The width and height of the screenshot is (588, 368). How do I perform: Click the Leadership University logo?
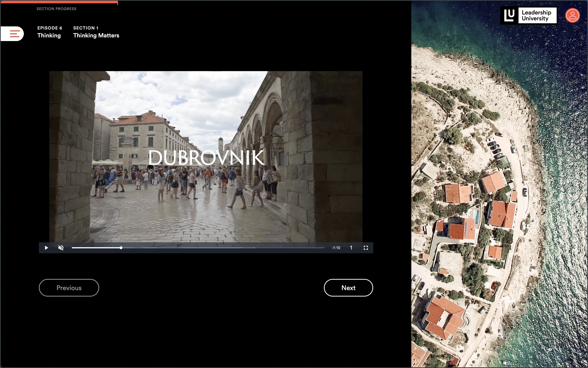(529, 15)
